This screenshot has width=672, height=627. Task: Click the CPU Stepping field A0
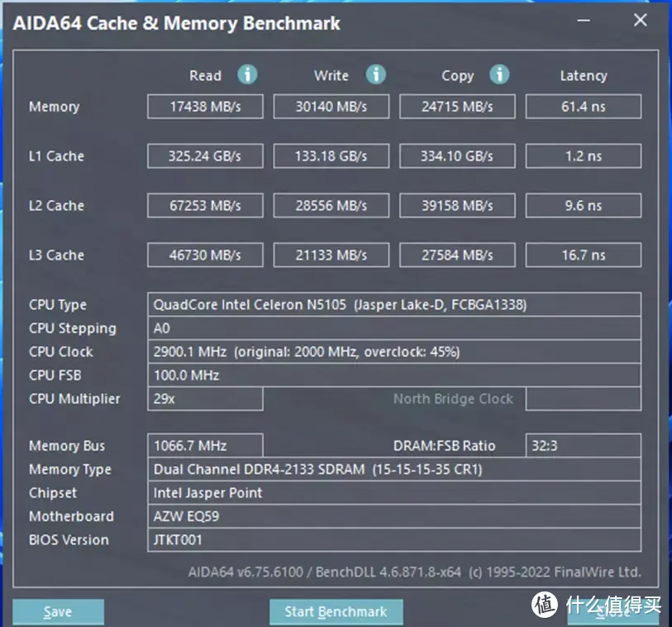point(394,328)
